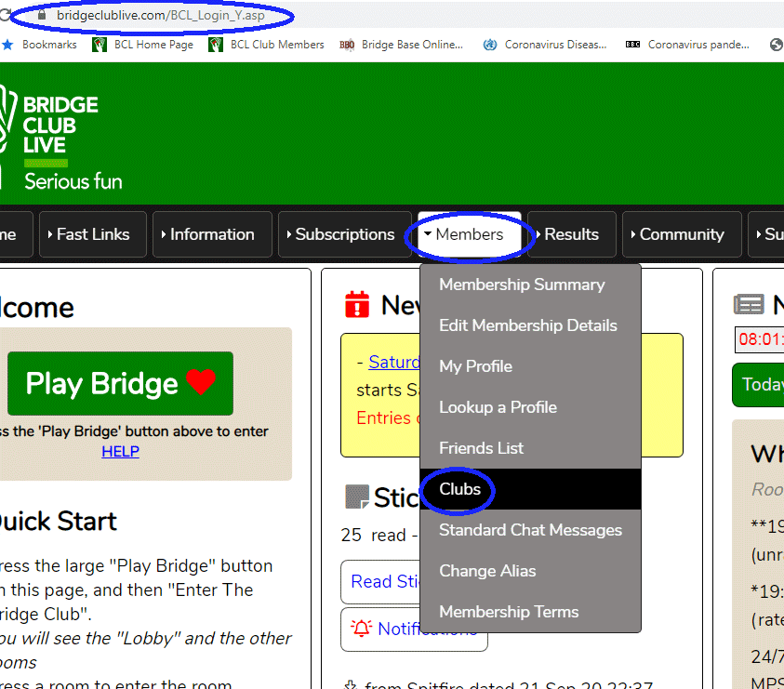The height and width of the screenshot is (689, 784).
Task: Click the padlock icon in the address bar
Action: pos(39,16)
